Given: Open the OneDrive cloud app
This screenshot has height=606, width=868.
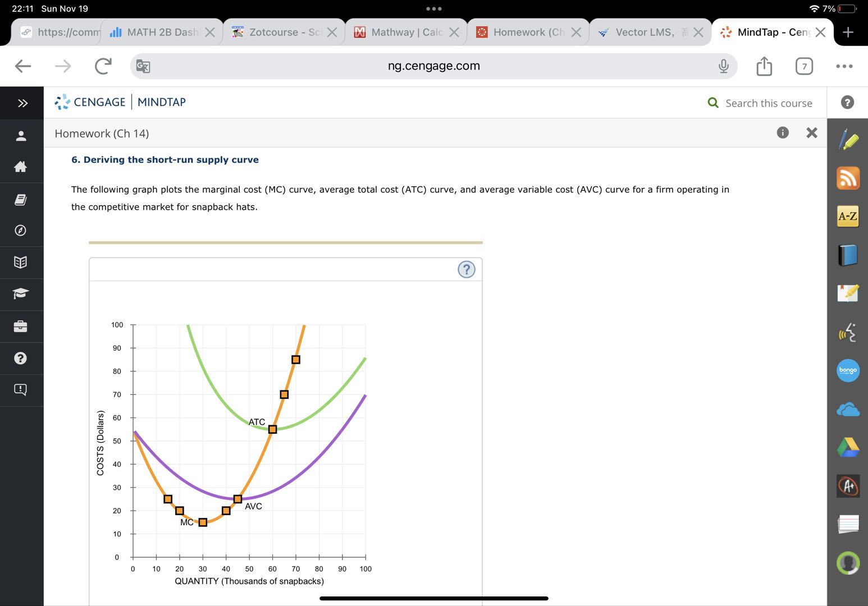Looking at the screenshot, I should 848,410.
